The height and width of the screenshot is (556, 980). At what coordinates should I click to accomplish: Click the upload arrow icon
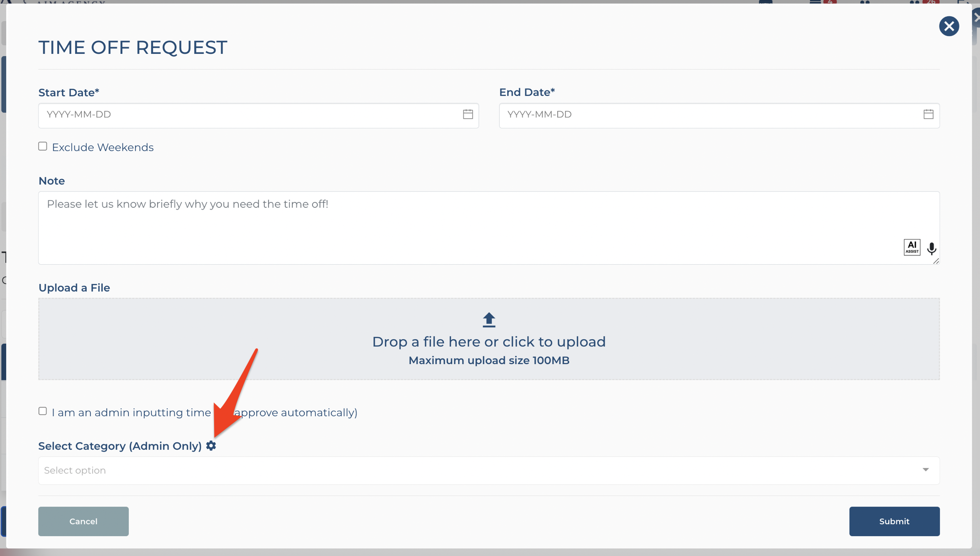(x=489, y=320)
